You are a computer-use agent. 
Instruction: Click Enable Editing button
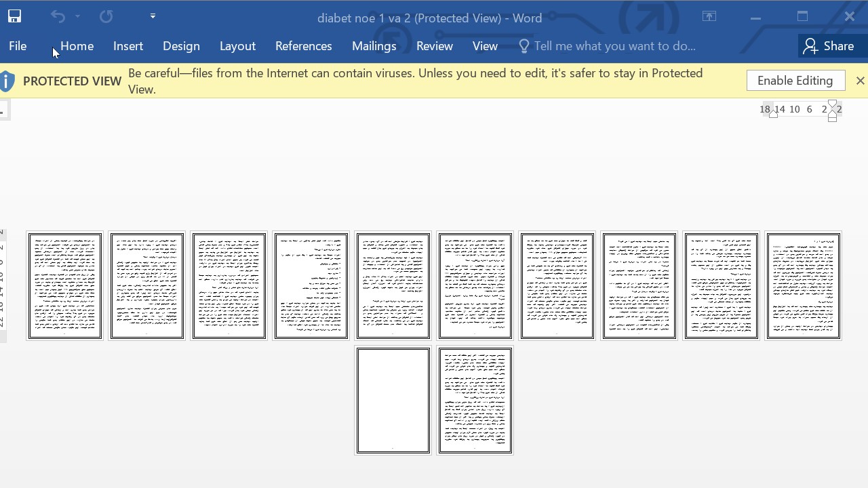(795, 81)
